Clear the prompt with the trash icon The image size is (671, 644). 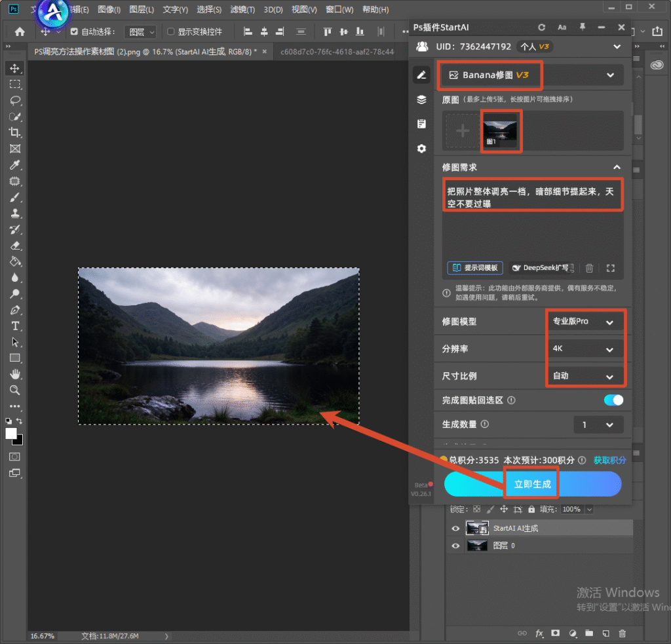pos(589,269)
